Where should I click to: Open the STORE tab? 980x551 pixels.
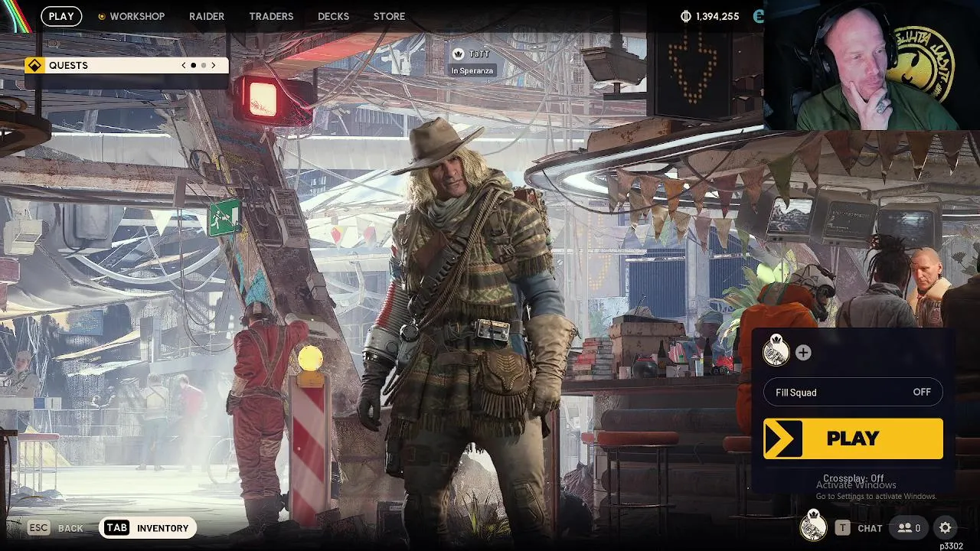point(389,16)
